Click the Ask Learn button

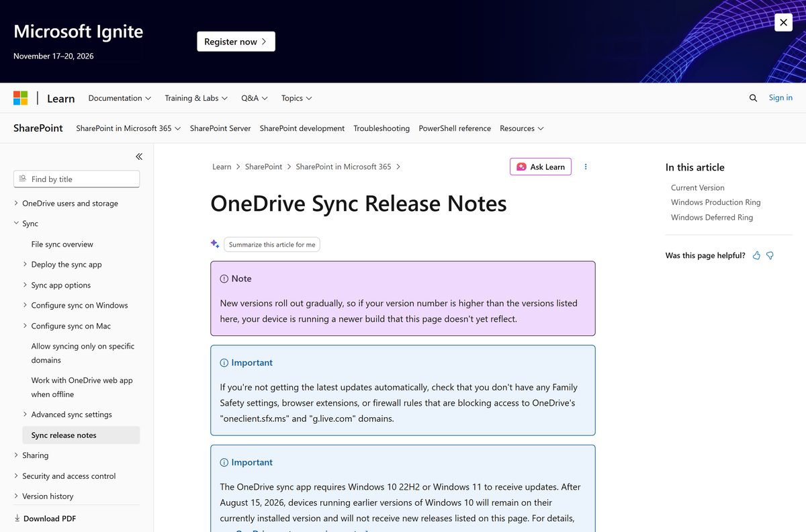[x=541, y=167]
